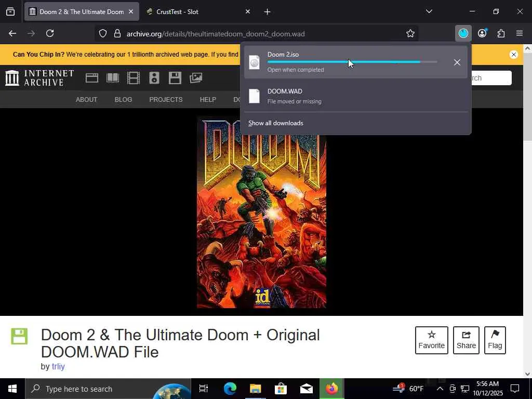Open the ABOUT menu item

(x=87, y=99)
